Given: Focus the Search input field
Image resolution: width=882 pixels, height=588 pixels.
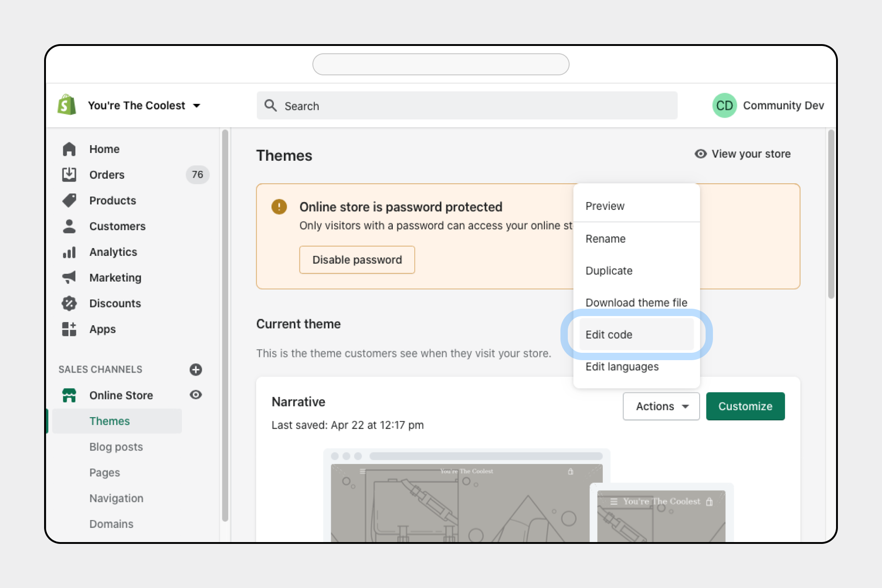Looking at the screenshot, I should 467,105.
